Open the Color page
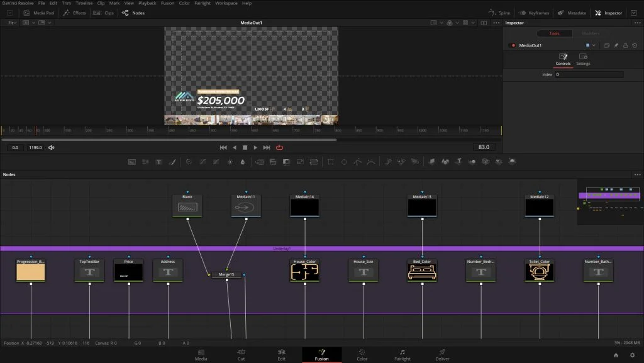Viewport: 644px width, 363px height. click(362, 355)
